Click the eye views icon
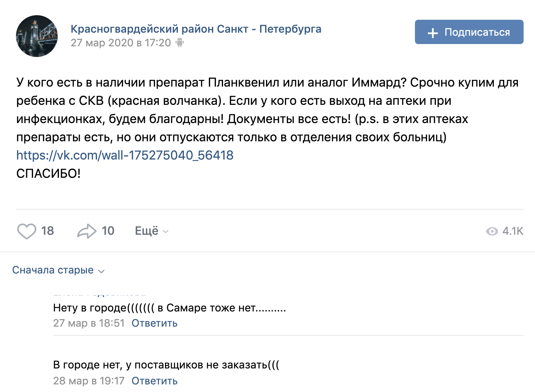Screen dimensions: 535x392 (x=492, y=231)
